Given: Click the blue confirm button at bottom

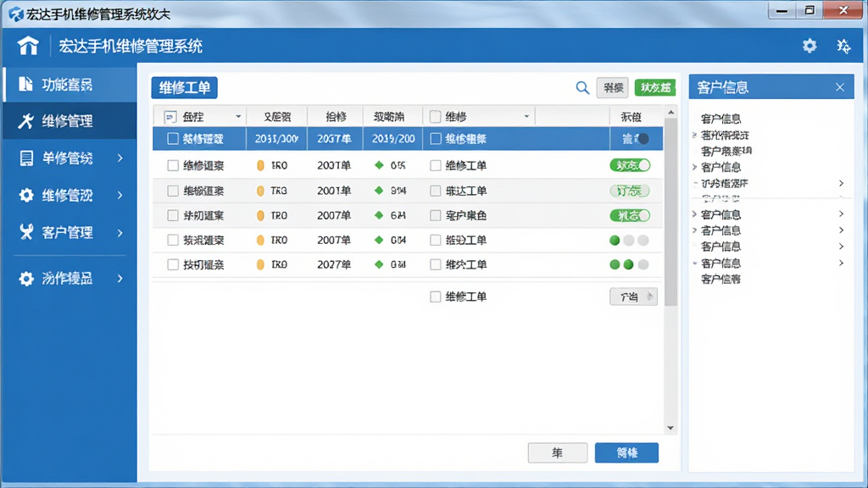Looking at the screenshot, I should (626, 452).
